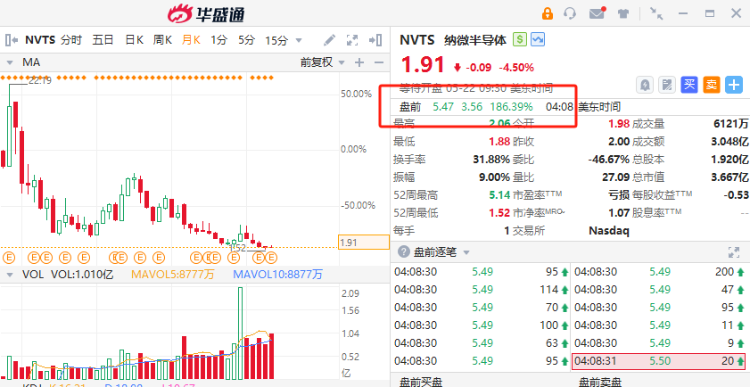
Task: Expand chart to fullscreen icon
Action: point(353,40)
